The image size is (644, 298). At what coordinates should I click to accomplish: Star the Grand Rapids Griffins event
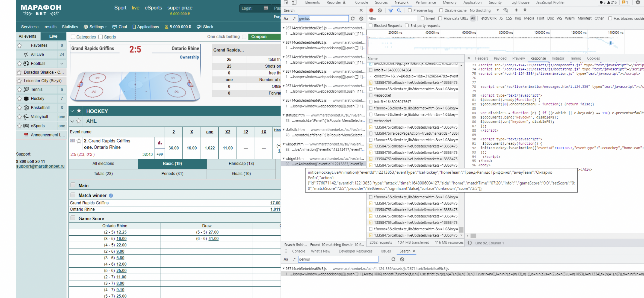point(79,141)
